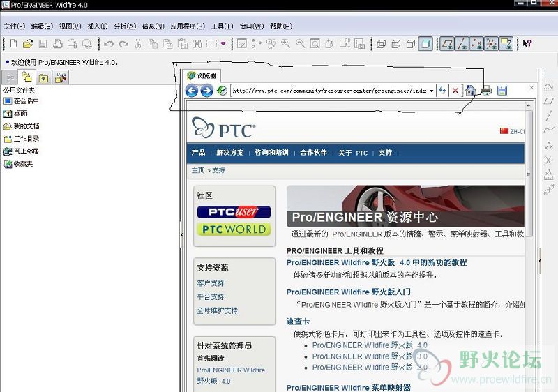The image size is (558, 392).
Task: Open the 工具(T) menu
Action: [x=222, y=26]
